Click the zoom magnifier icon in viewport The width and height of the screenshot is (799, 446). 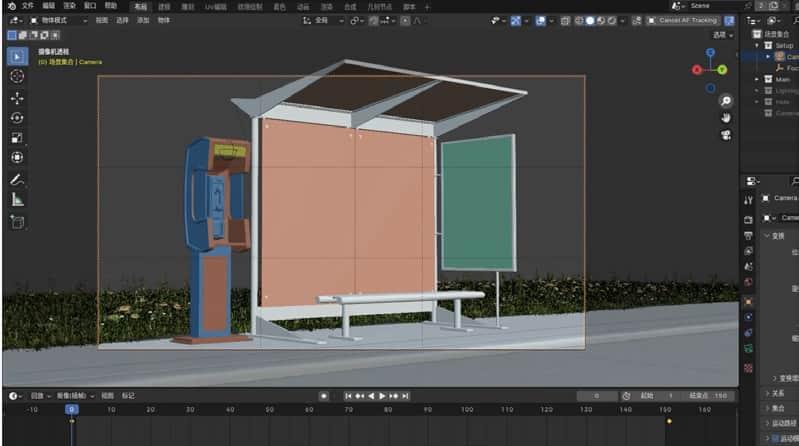point(726,101)
